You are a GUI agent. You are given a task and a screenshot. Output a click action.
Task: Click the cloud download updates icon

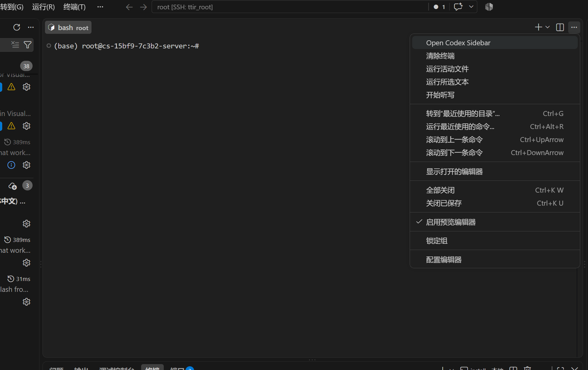coord(12,186)
